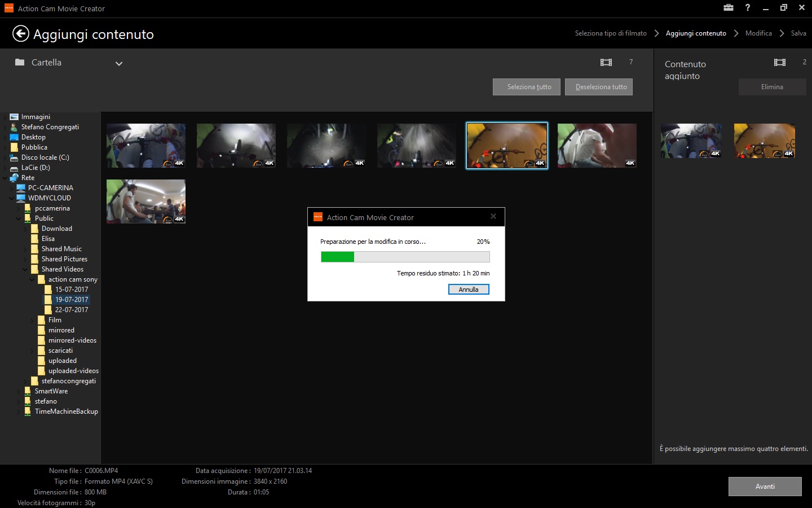Click the film strip icon showing 7 videos
The height and width of the screenshot is (508, 812).
click(x=606, y=62)
